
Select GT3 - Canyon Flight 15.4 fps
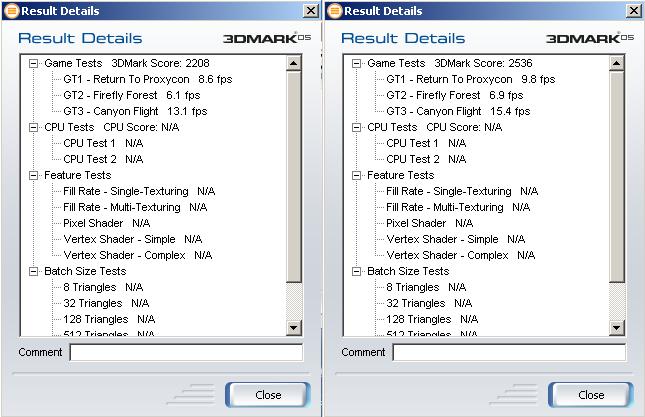click(x=458, y=111)
